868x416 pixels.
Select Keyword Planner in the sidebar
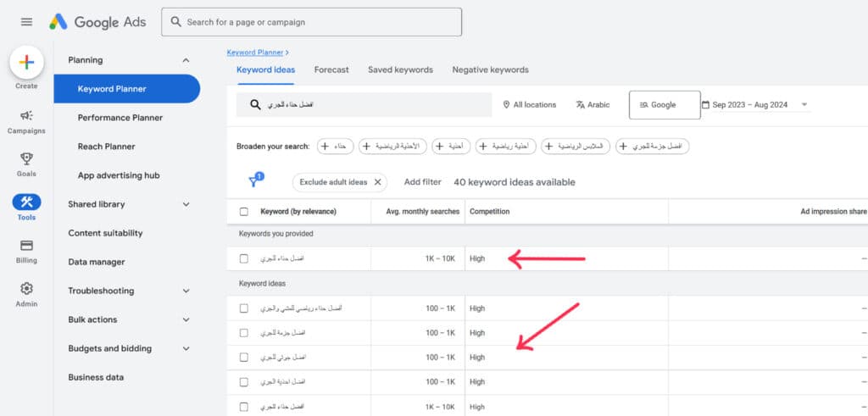click(x=127, y=88)
